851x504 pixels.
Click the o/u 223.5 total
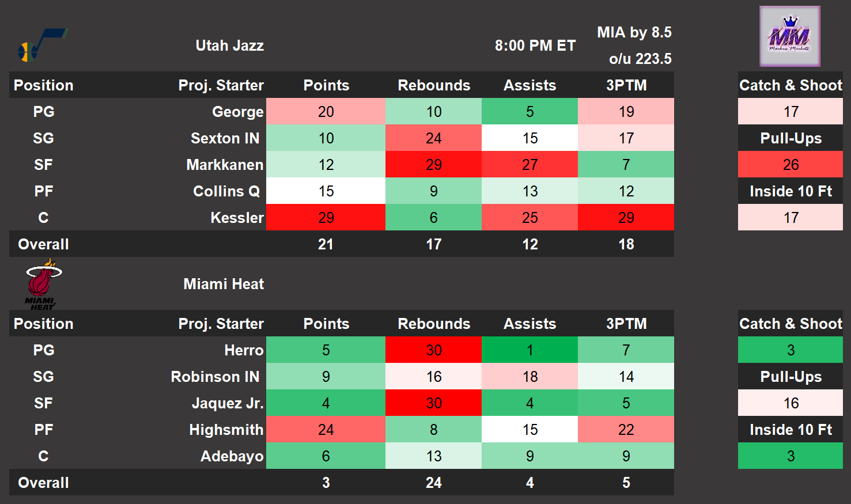(640, 59)
